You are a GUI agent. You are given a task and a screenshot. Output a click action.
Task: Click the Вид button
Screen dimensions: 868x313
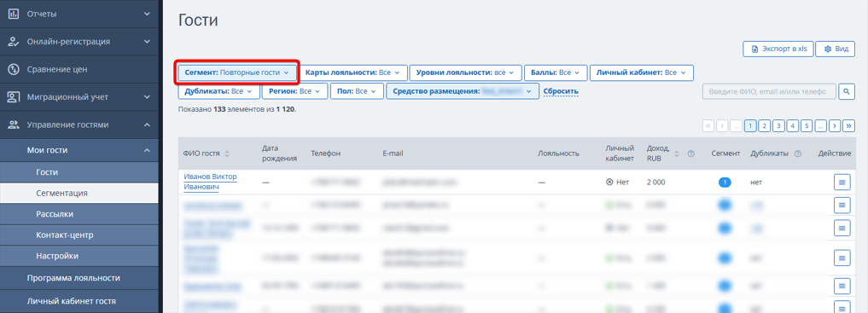[836, 49]
